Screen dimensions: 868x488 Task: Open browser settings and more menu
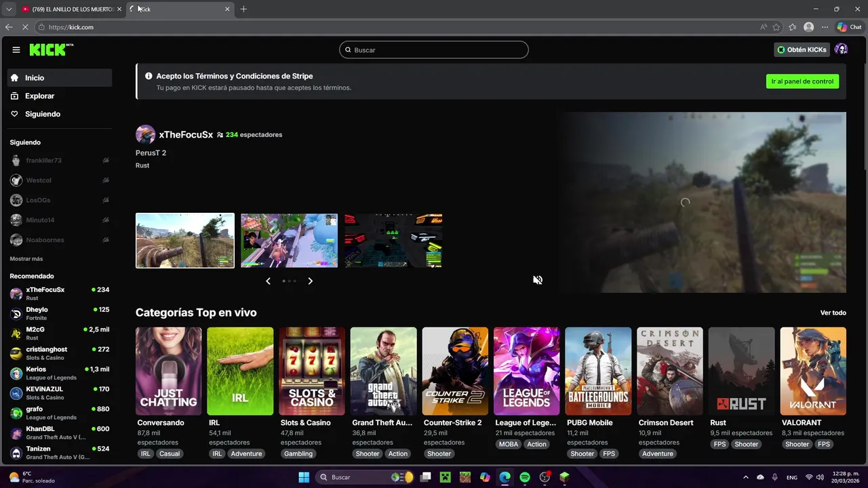pos(825,27)
